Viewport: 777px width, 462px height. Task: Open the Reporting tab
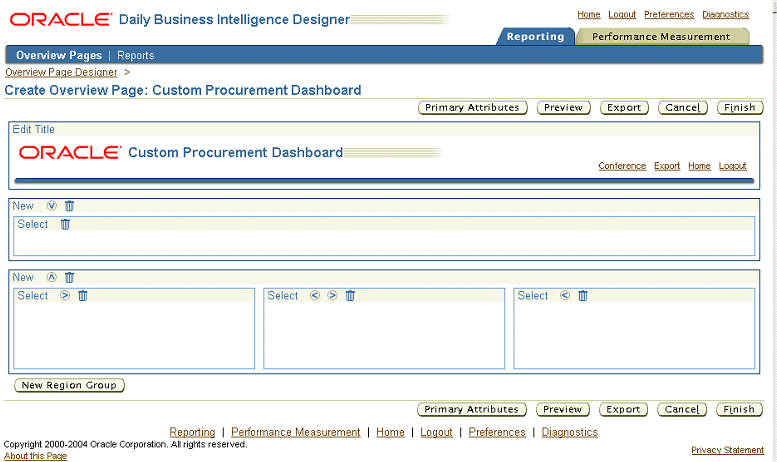[x=535, y=37]
